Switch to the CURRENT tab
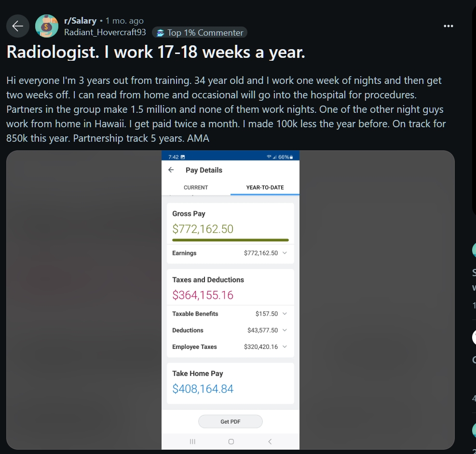Screen dimensions: 476x454 pos(196,187)
